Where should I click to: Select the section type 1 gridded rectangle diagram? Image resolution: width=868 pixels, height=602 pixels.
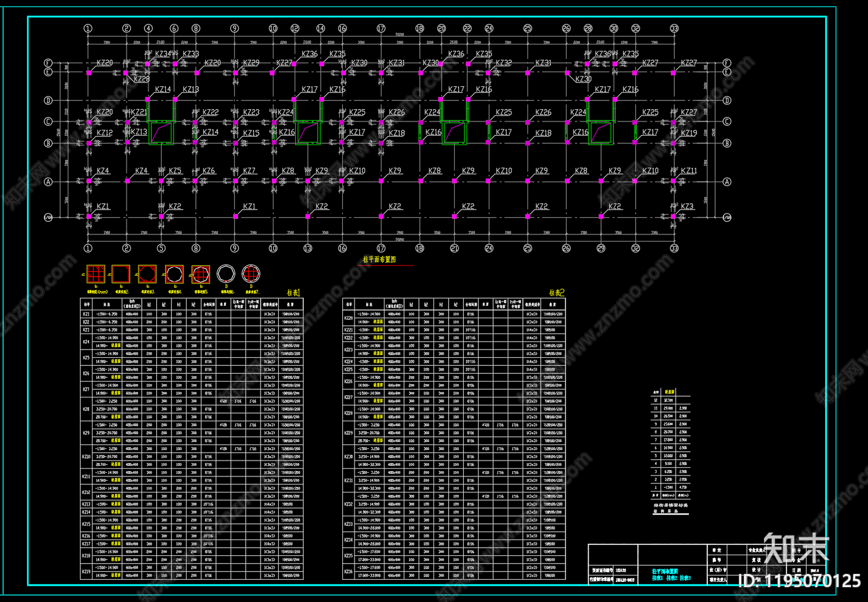coord(95,274)
